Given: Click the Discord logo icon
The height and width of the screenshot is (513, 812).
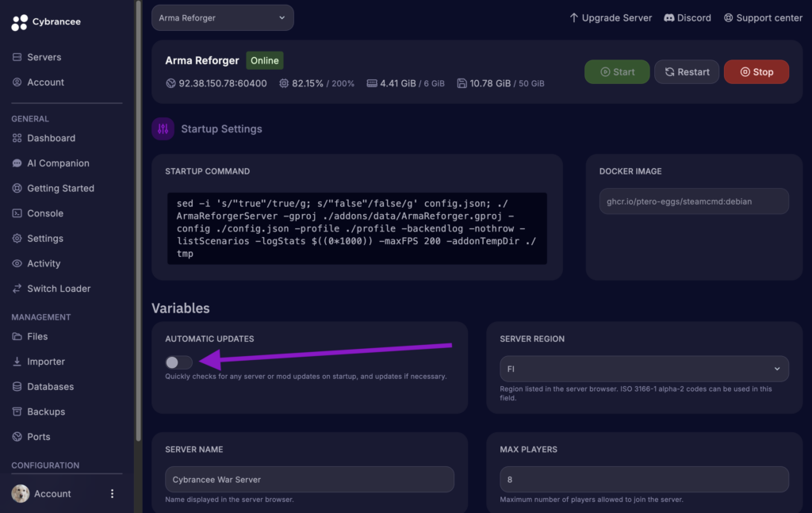Looking at the screenshot, I should coord(669,17).
